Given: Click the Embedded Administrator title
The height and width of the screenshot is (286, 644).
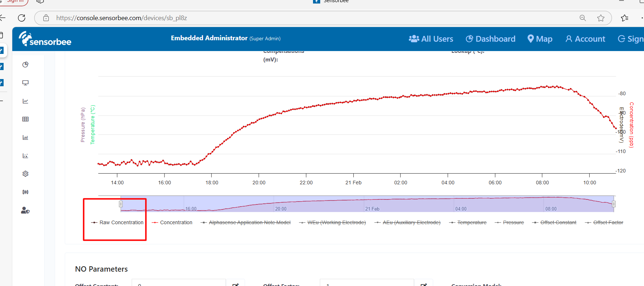Looking at the screenshot, I should 209,38.
